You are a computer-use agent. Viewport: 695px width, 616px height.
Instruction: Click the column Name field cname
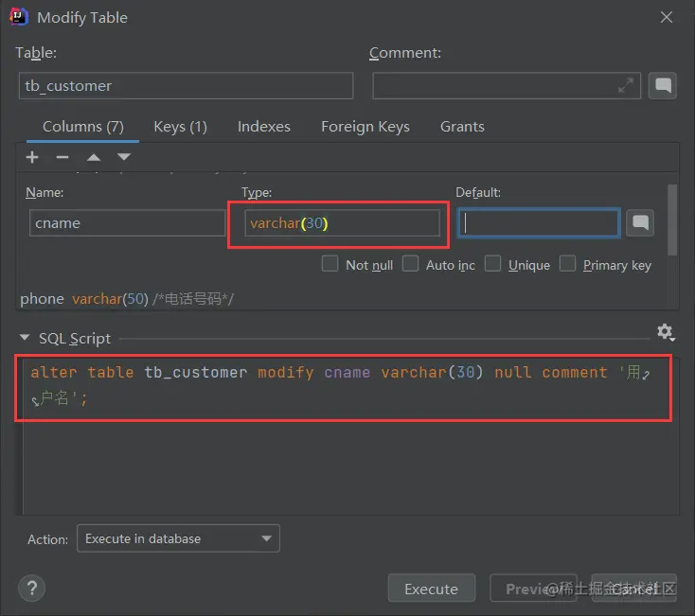click(127, 222)
